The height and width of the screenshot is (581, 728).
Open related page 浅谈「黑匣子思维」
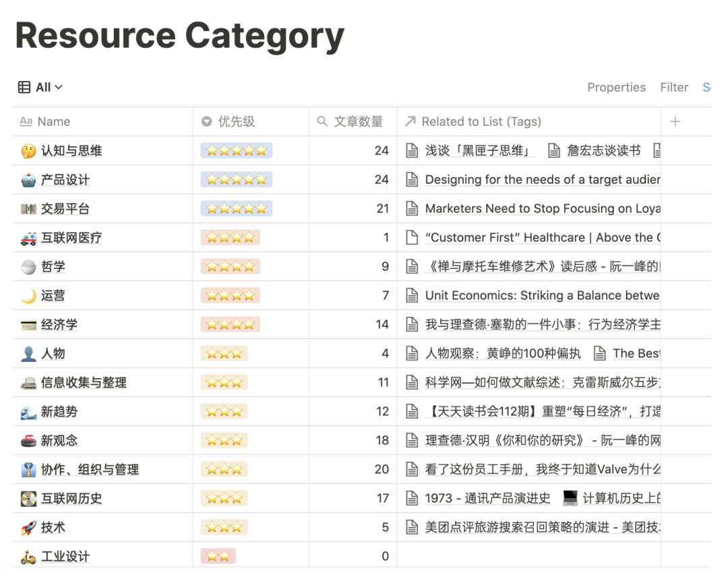(470, 151)
